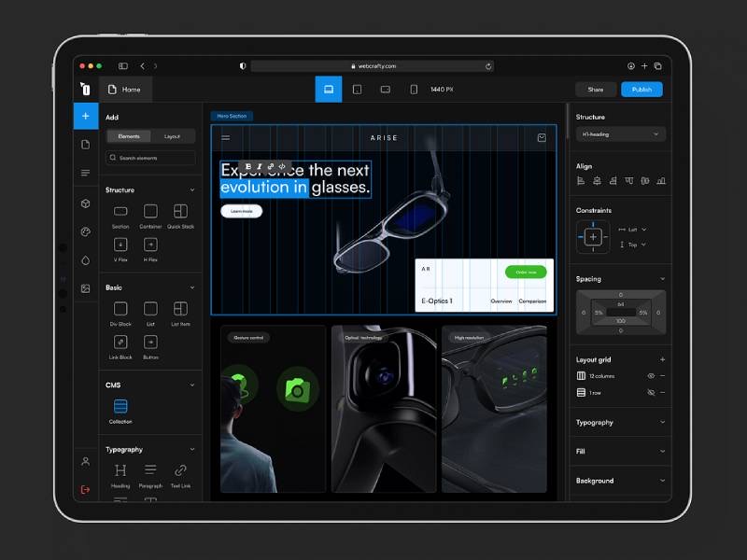Screen dimensions: 747x560
Task: Open the Home page tab
Action: point(124,90)
